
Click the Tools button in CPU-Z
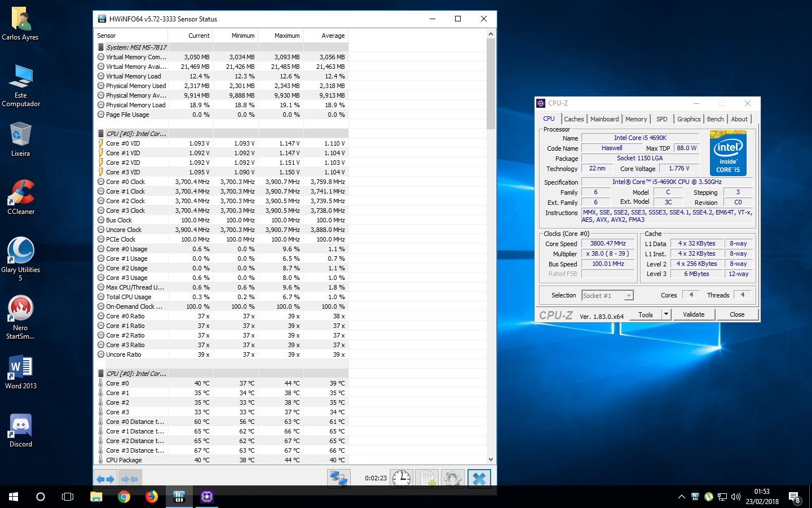(x=646, y=314)
